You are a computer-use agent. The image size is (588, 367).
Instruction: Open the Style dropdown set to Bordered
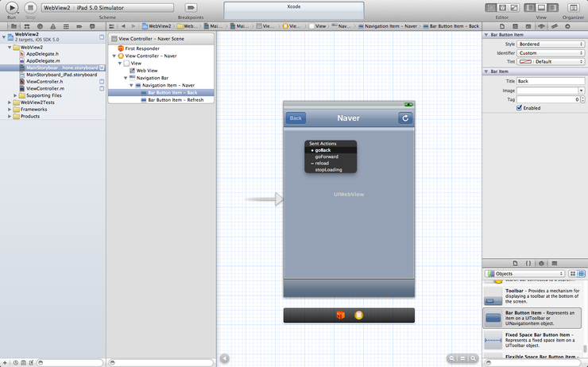(551, 44)
